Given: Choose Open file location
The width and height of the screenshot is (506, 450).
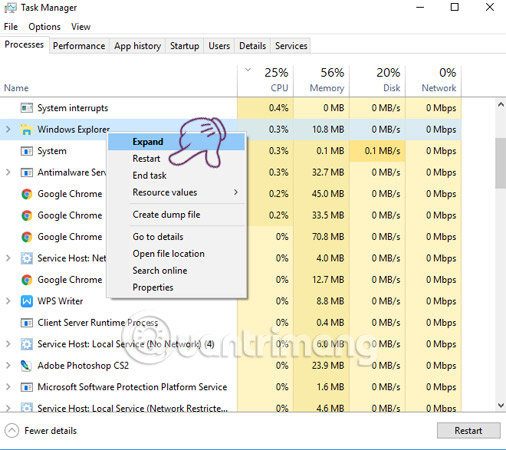Looking at the screenshot, I should click(176, 254).
